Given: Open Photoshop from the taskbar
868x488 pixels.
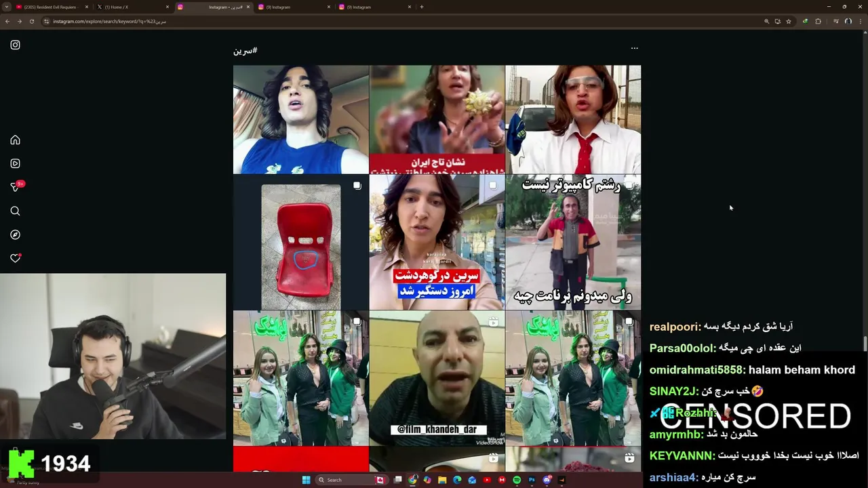Looking at the screenshot, I should pos(532,480).
